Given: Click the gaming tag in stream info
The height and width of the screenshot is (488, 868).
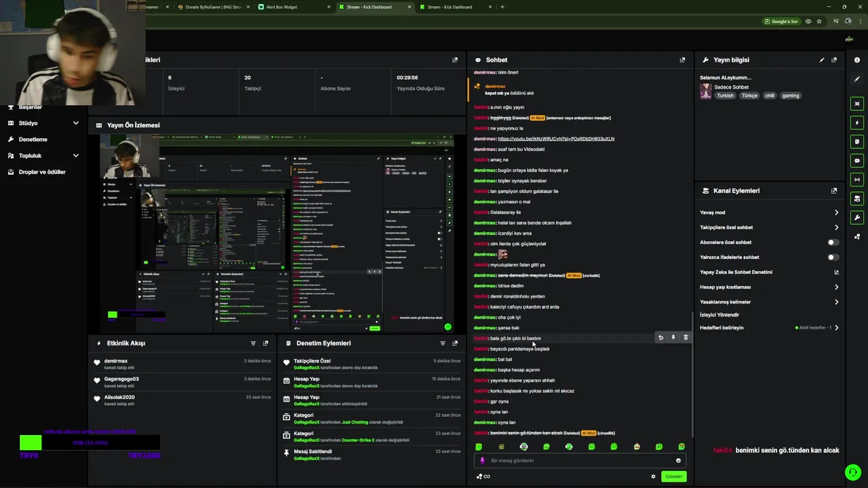Looking at the screenshot, I should (791, 96).
